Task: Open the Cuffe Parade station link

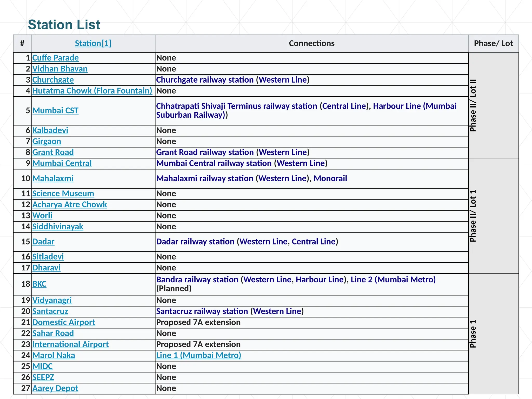Action: pos(55,58)
